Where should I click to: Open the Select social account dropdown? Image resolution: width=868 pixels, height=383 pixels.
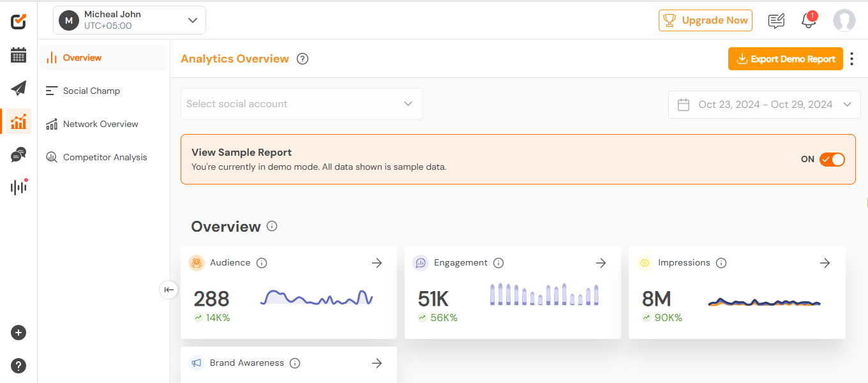301,104
